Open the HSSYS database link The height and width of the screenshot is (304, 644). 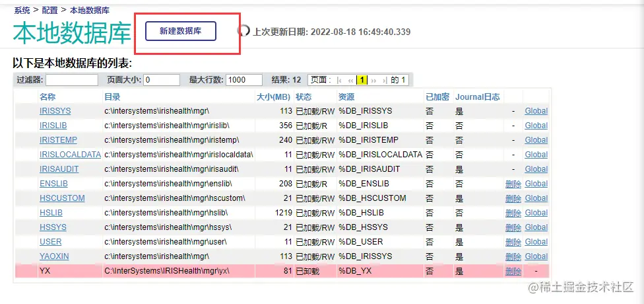pos(53,227)
